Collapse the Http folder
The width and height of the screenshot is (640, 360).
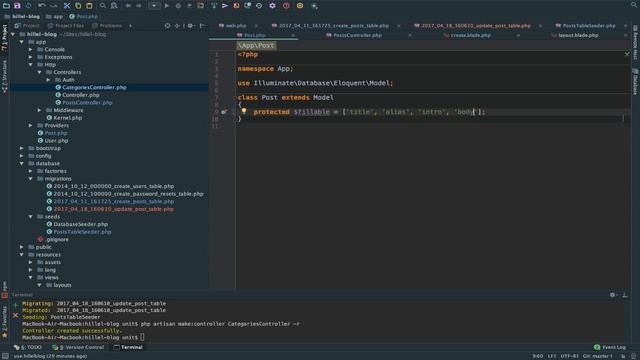point(31,64)
